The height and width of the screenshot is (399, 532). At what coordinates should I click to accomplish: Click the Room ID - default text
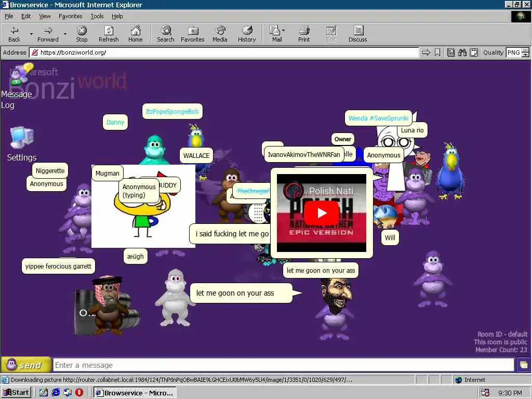502,334
